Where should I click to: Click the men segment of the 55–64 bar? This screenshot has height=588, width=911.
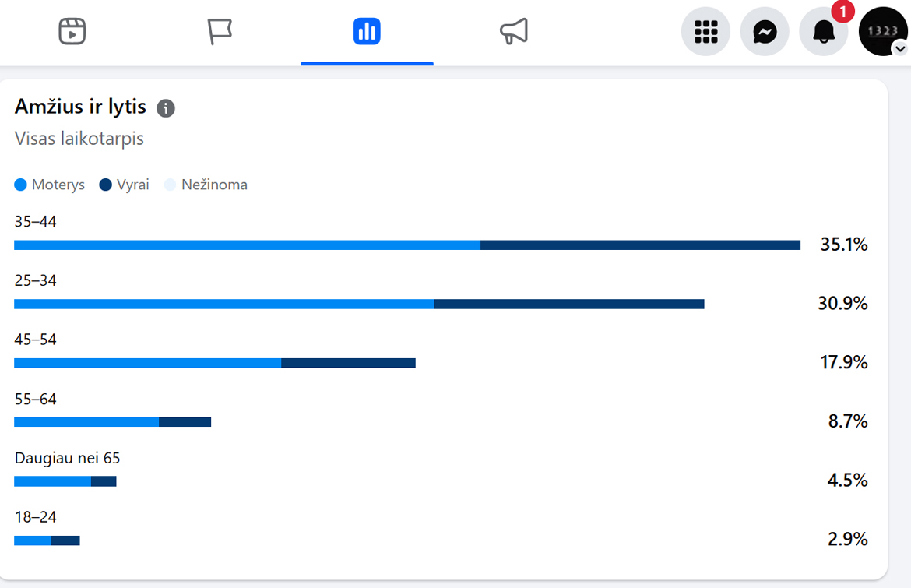coord(185,422)
